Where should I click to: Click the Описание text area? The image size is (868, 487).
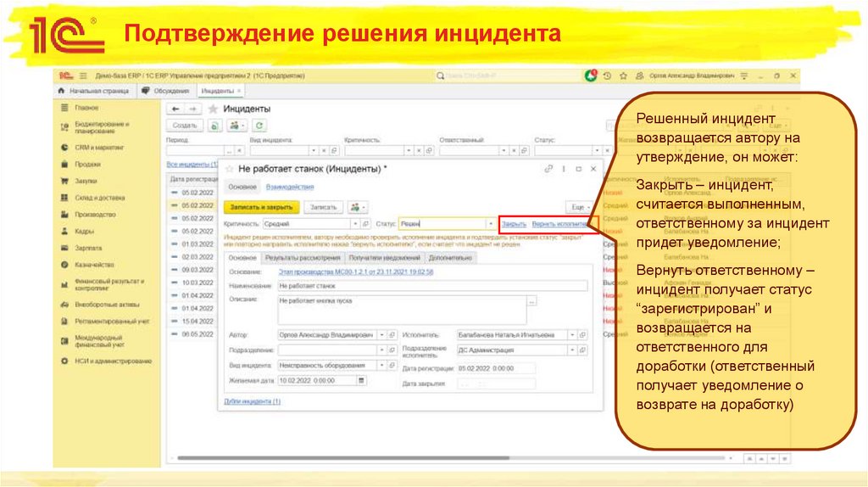(402, 310)
